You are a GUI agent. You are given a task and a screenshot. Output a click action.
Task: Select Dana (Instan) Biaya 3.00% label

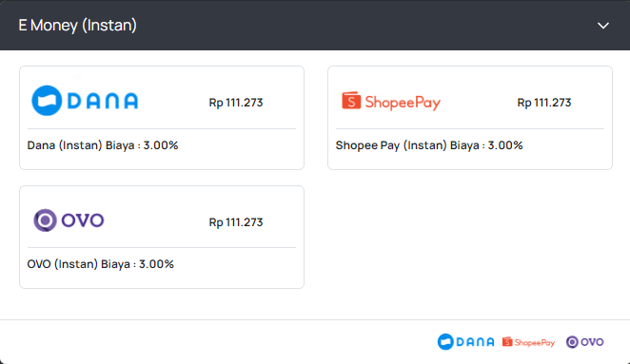pyautogui.click(x=103, y=145)
